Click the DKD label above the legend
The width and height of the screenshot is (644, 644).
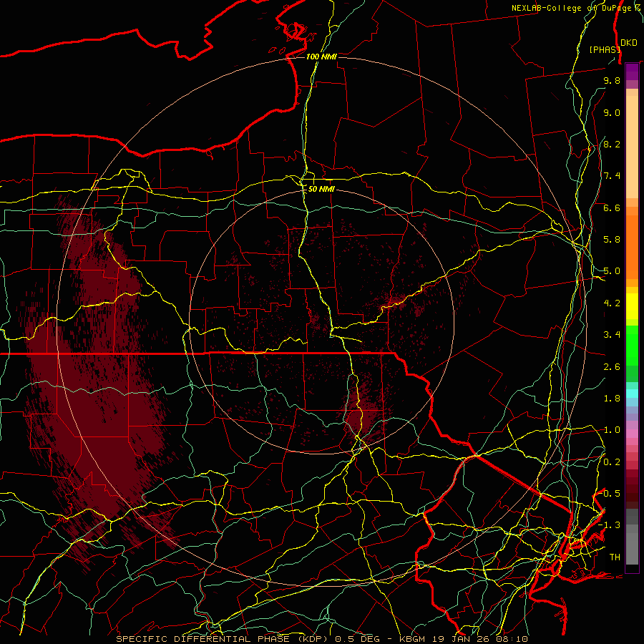[629, 43]
